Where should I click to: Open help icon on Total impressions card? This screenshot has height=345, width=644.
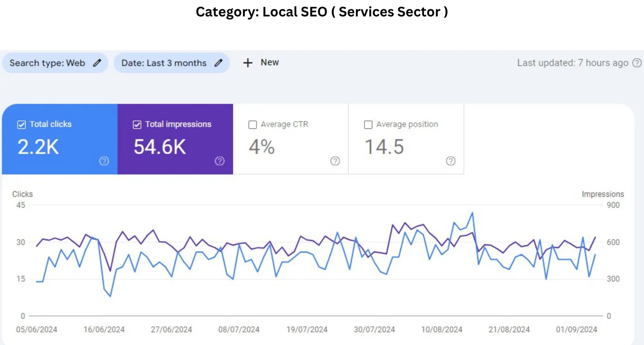click(x=220, y=161)
